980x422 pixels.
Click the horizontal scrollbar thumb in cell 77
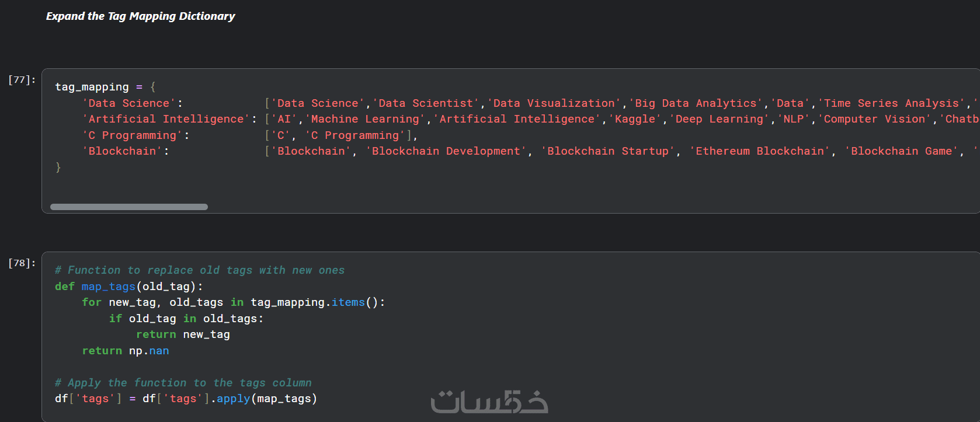128,207
